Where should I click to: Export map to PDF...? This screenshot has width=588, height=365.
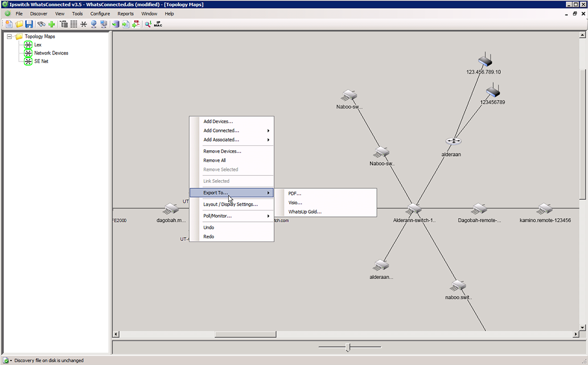326,194
